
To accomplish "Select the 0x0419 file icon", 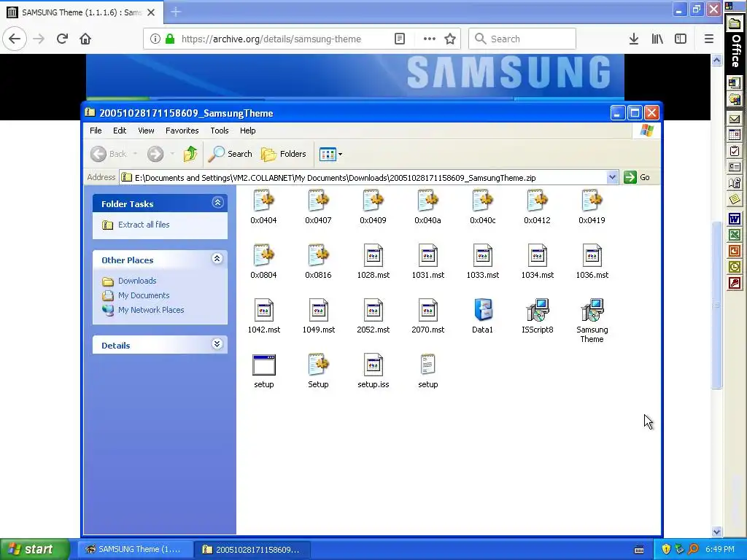I will pyautogui.click(x=592, y=201).
